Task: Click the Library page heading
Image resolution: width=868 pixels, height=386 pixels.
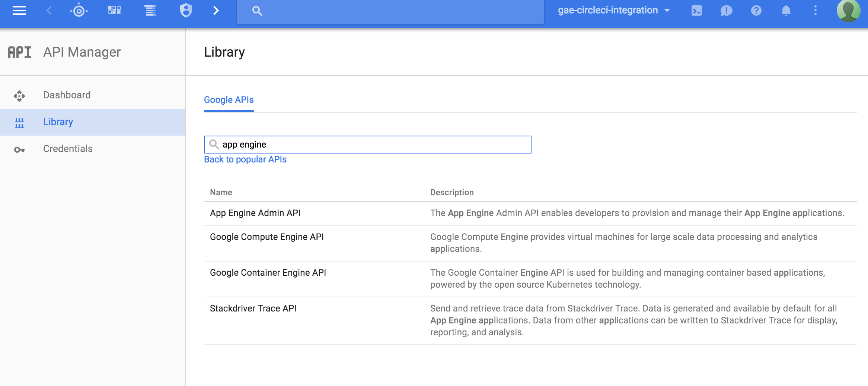Action: click(x=224, y=52)
